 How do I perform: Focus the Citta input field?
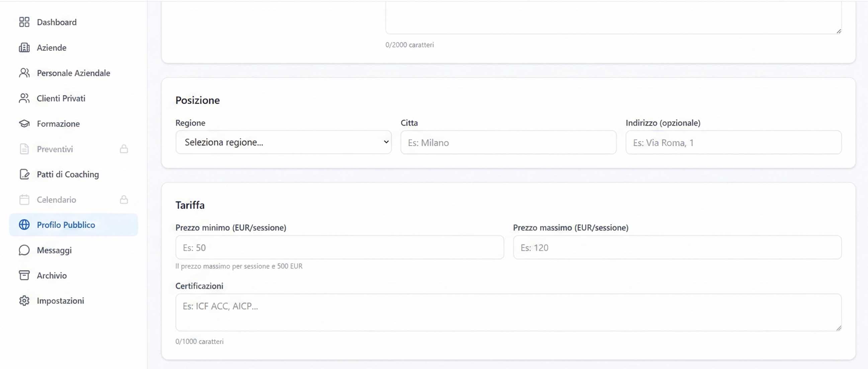click(x=509, y=142)
